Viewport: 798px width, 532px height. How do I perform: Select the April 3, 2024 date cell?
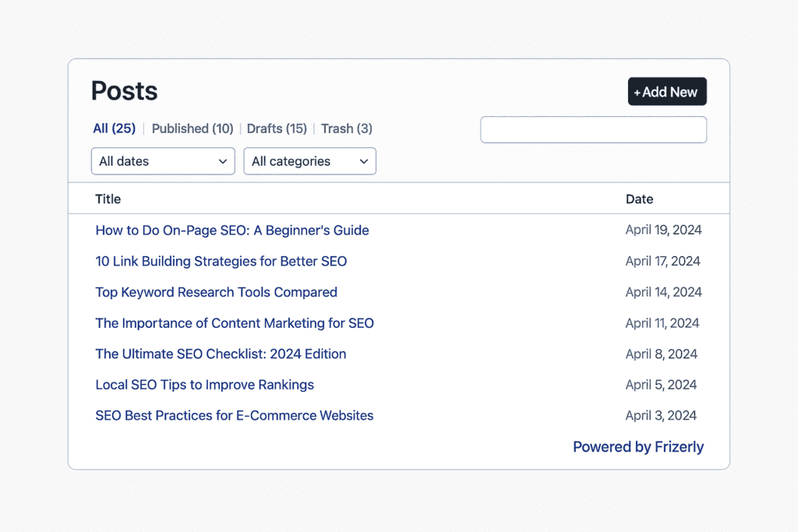[x=661, y=415]
